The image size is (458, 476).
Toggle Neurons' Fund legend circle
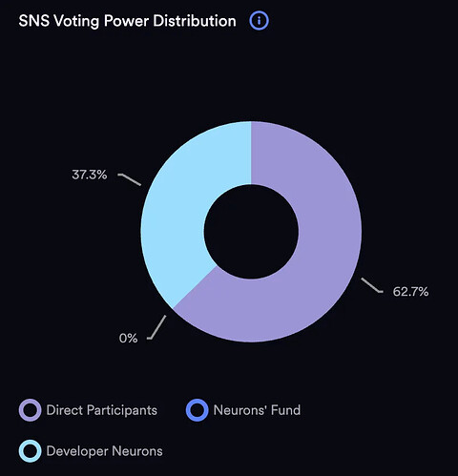pyautogui.click(x=198, y=410)
